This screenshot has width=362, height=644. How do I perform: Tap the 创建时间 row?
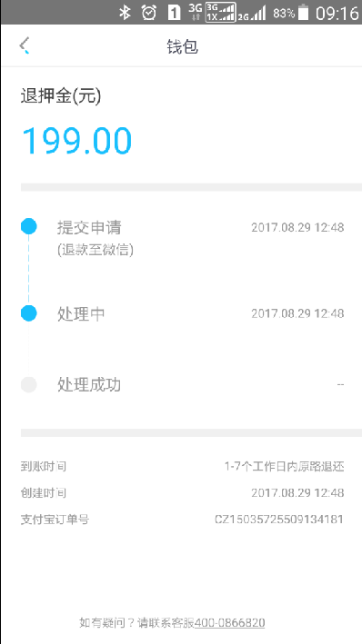coord(182,493)
